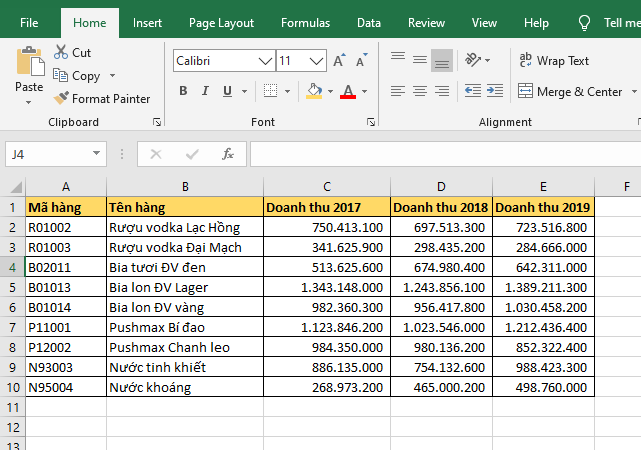The image size is (641, 450).
Task: Click the Copy button
Action: point(85,76)
